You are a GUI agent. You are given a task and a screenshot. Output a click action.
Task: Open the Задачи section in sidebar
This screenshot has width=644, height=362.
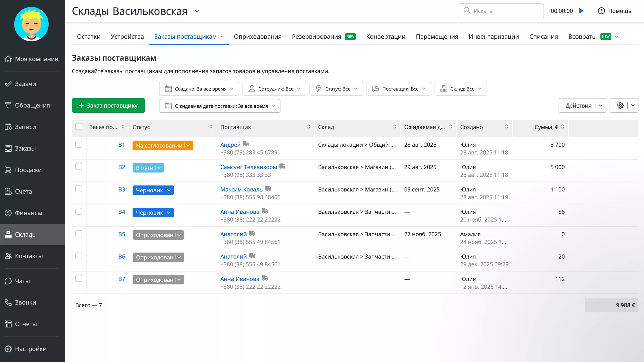tap(25, 84)
